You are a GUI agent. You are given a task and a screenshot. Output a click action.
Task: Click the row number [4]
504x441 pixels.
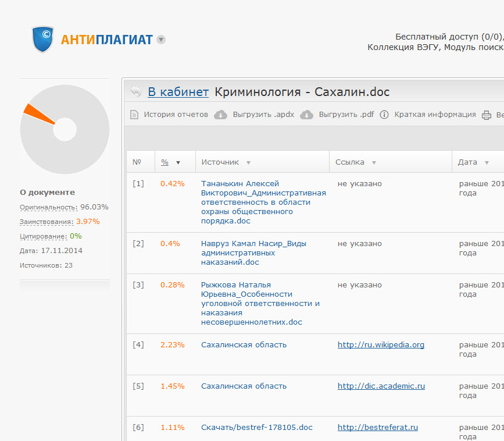pyautogui.click(x=138, y=345)
